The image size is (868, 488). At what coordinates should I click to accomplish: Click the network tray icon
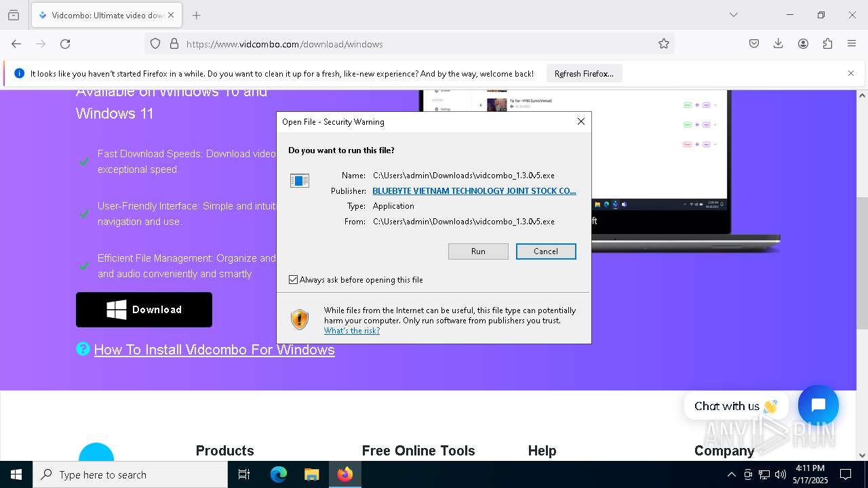(x=764, y=474)
